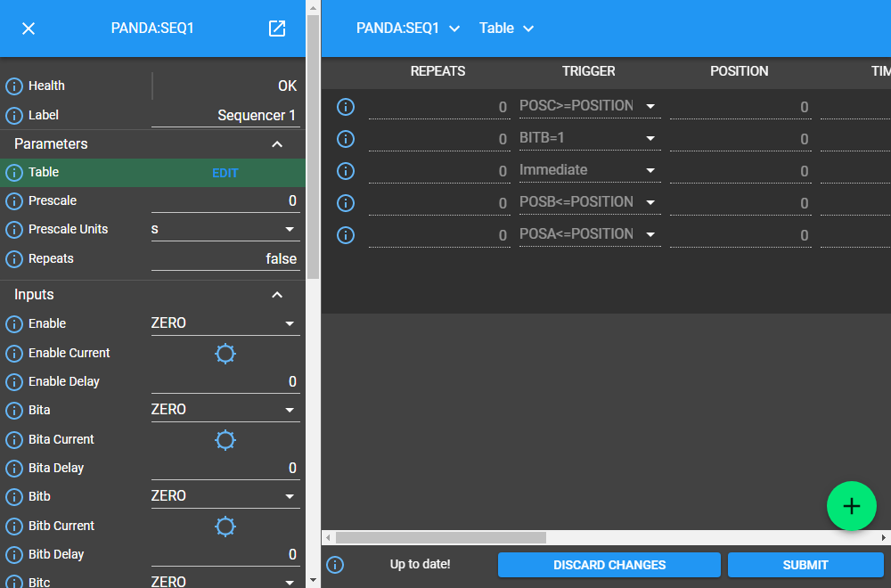
Task: Add a new table row with the green plus button
Action: point(851,506)
